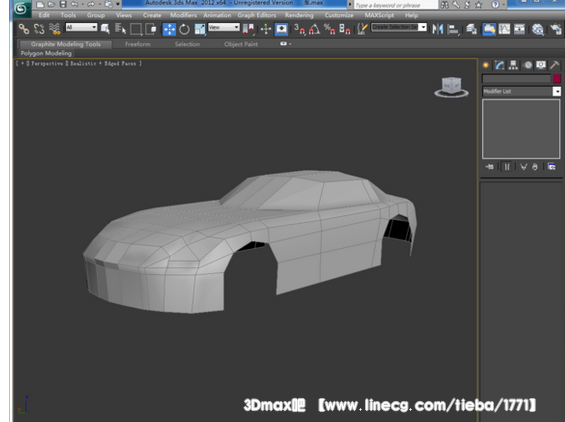565x422 pixels.
Task: Open the Schematic View icon
Action: (519, 29)
